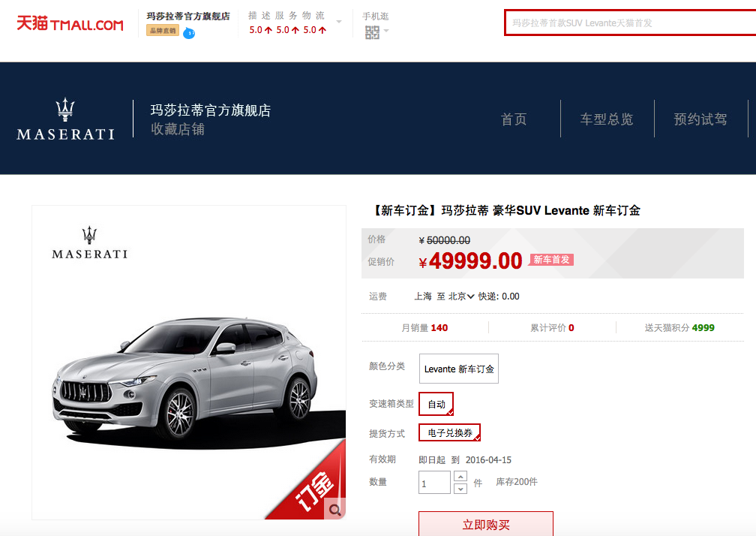This screenshot has width=756, height=536.
Task: Click the 品牌直销 brand badge
Action: pos(162,31)
